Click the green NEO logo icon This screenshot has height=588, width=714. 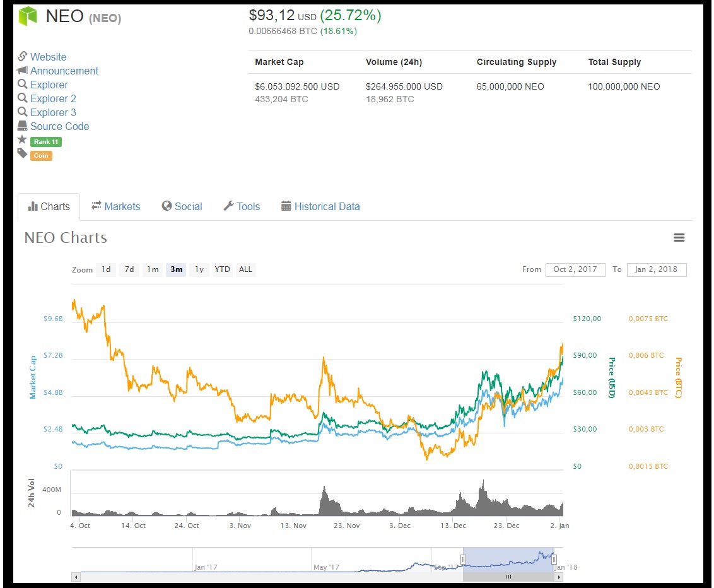(28, 16)
